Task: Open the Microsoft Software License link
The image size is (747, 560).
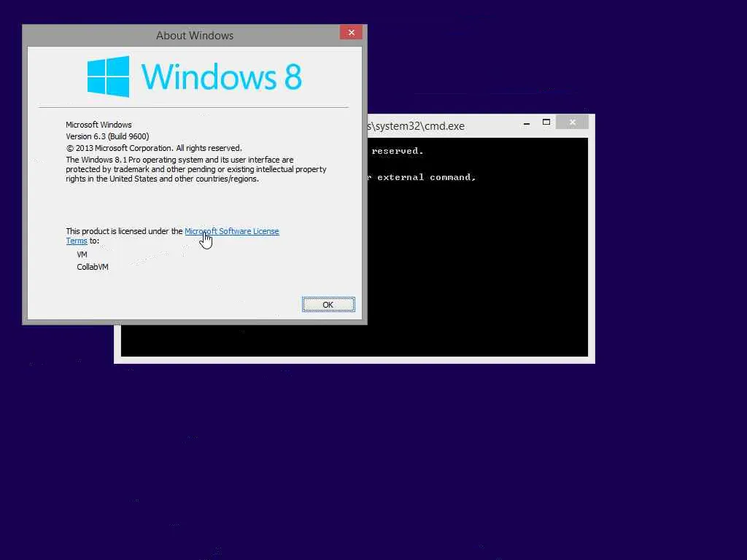Action: pos(231,231)
